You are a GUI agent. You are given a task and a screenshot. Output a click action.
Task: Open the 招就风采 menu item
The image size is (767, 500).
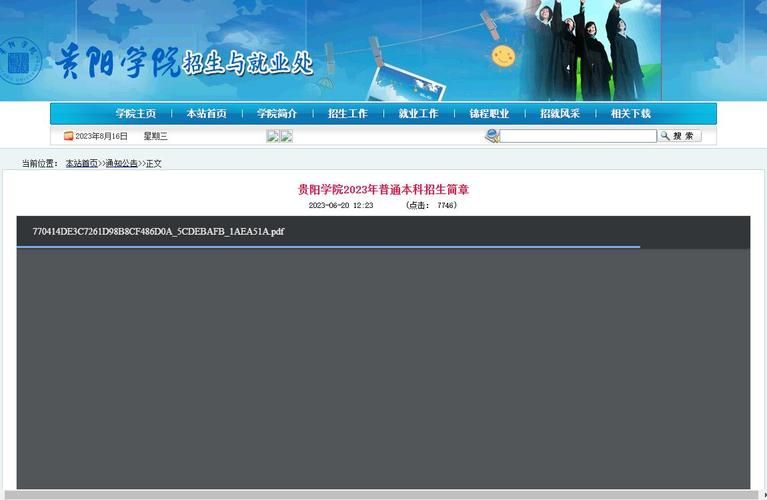pos(560,114)
